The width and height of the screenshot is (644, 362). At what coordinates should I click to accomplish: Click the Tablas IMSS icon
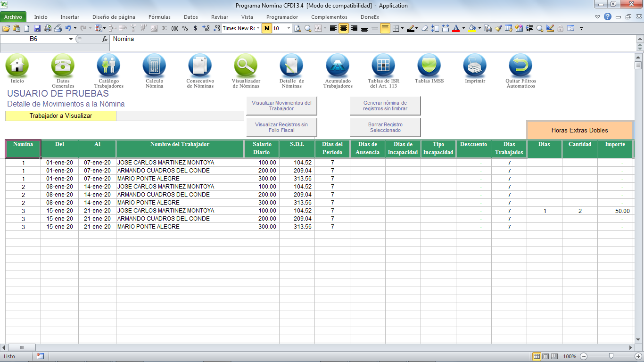coord(429,66)
